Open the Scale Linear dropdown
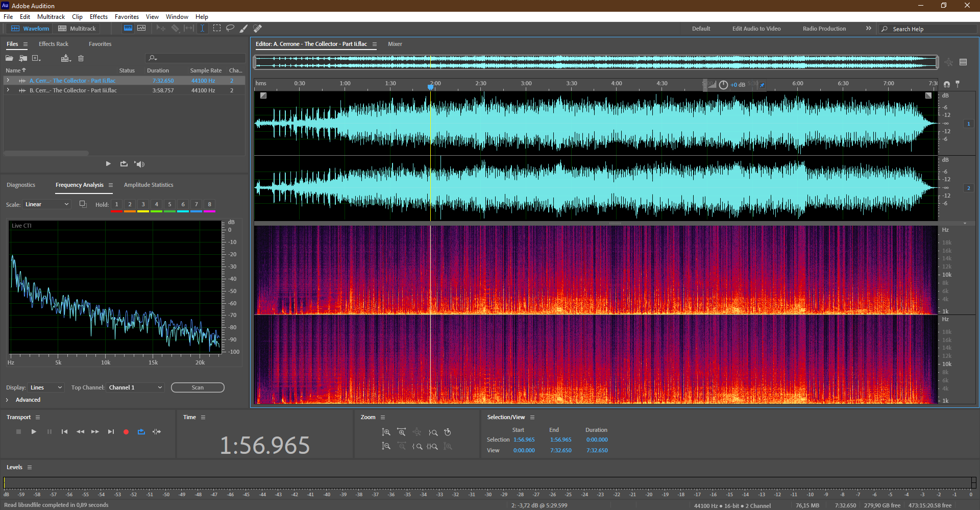 click(x=47, y=204)
